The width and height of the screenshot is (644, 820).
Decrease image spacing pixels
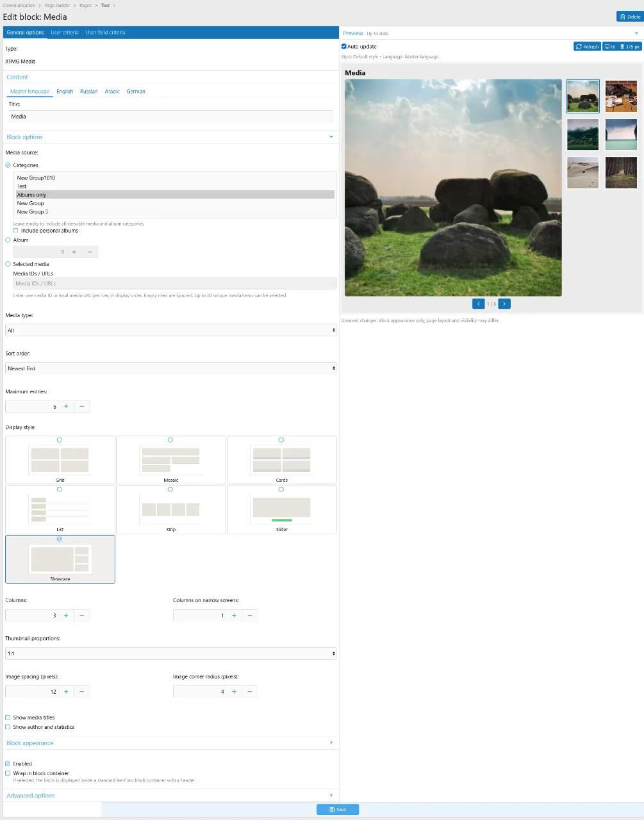tap(82, 692)
